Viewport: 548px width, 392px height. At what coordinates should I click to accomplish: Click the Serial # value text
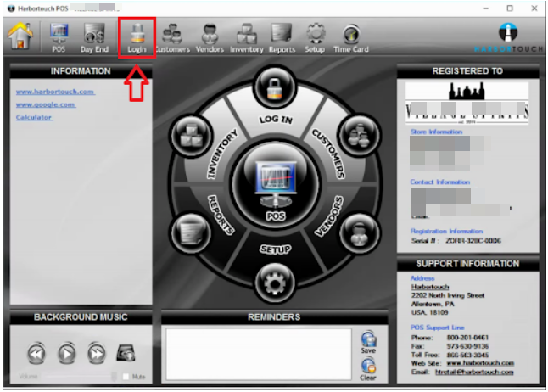(x=473, y=241)
